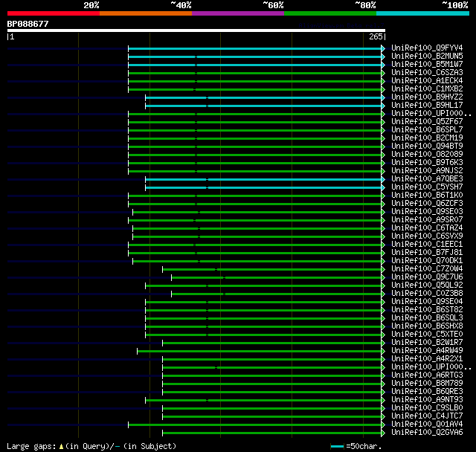The height and width of the screenshot is (452, 476).
Task: Click the green arrowhead beside UniRef100_C6SZA3
Action: click(x=383, y=73)
